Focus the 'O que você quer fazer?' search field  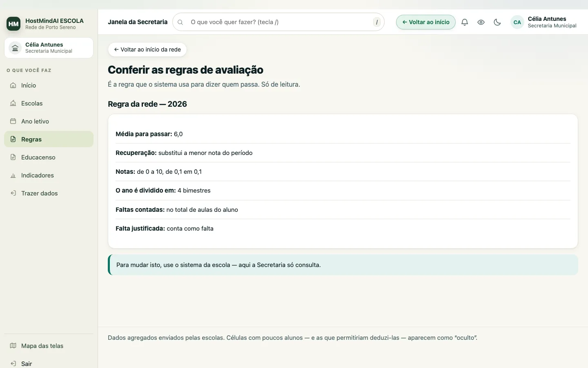tap(278, 22)
